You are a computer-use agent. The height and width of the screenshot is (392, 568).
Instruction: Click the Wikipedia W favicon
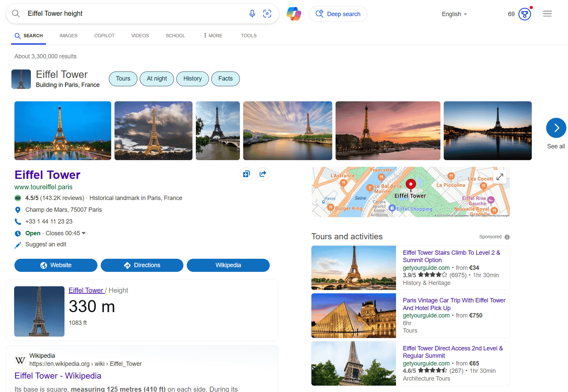(20, 360)
